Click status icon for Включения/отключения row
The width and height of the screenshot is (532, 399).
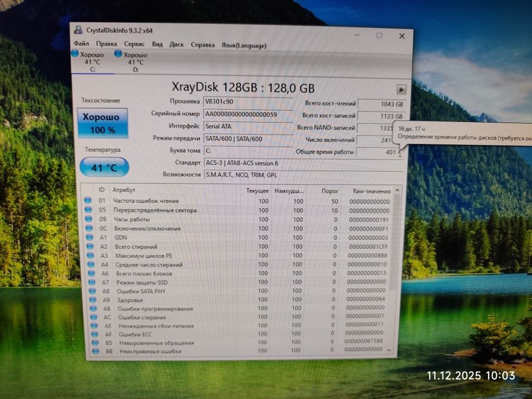(x=89, y=227)
